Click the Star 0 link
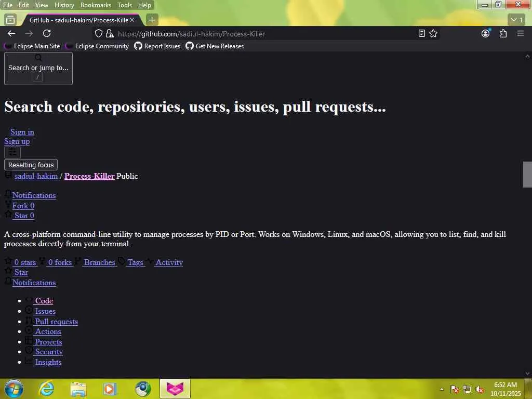Screen dimensions: 532x399 (24, 216)
